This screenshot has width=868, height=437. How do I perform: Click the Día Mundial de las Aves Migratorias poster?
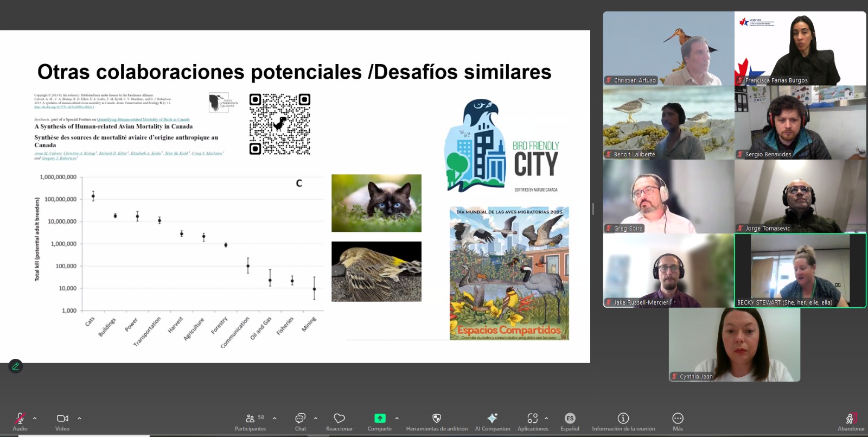[509, 273]
